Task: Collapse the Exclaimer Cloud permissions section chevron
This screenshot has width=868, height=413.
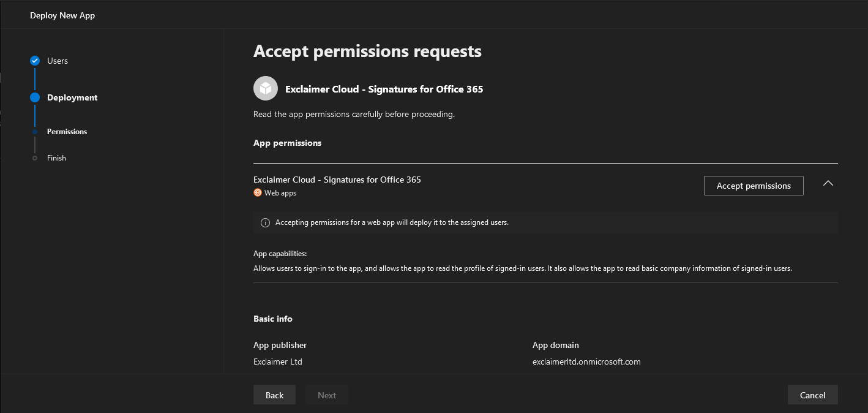Action: click(828, 183)
